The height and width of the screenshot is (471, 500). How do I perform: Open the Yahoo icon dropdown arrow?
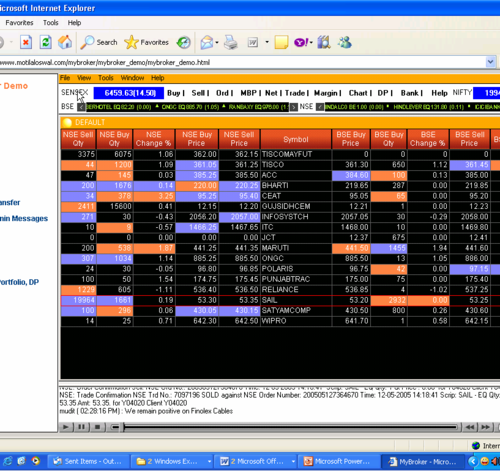click(x=311, y=43)
